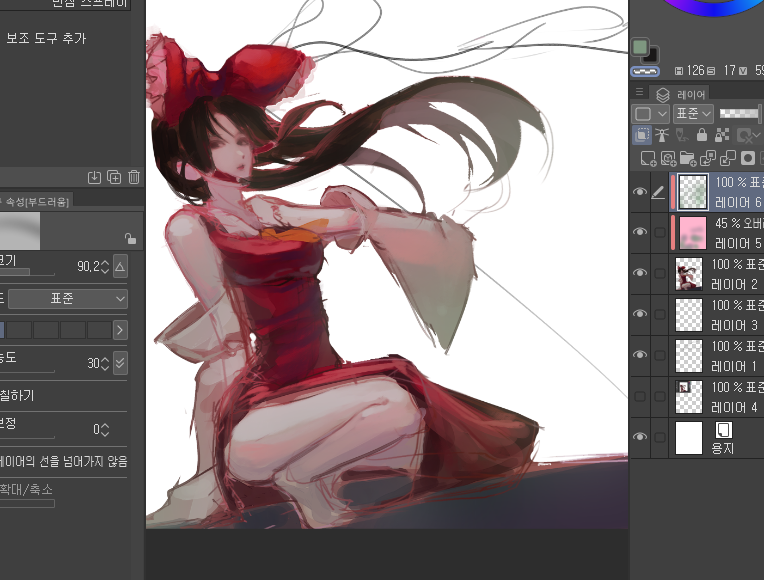Image resolution: width=764 pixels, height=580 pixels.
Task: Toggle the draft layer icon
Action: [682, 135]
